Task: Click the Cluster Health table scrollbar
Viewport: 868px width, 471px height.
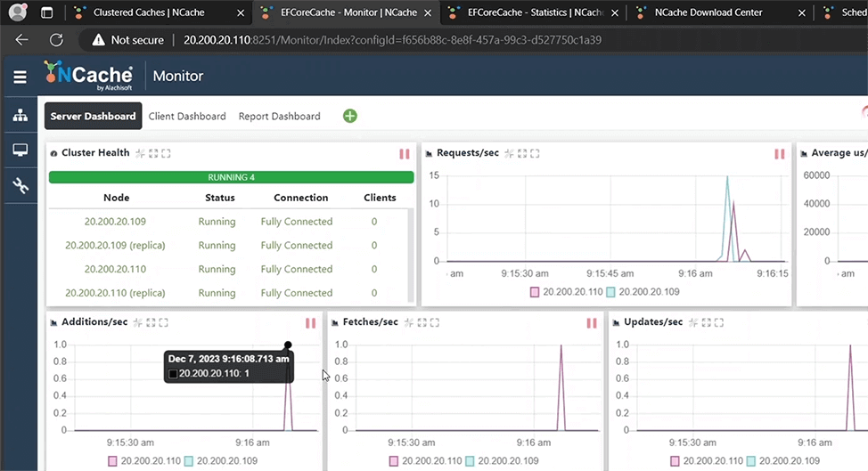Action: pyautogui.click(x=411, y=256)
